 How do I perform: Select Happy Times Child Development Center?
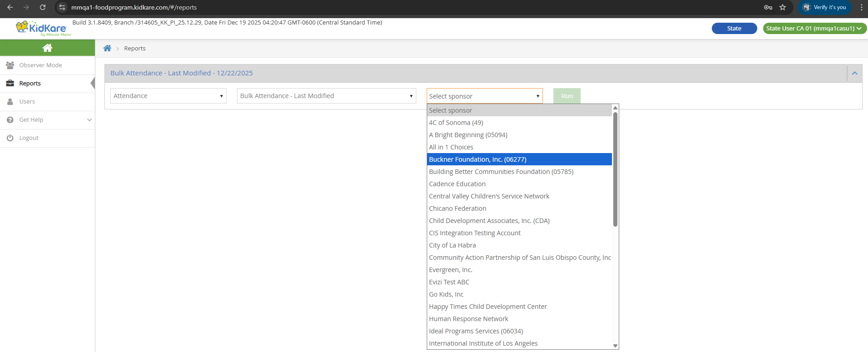coord(519,307)
